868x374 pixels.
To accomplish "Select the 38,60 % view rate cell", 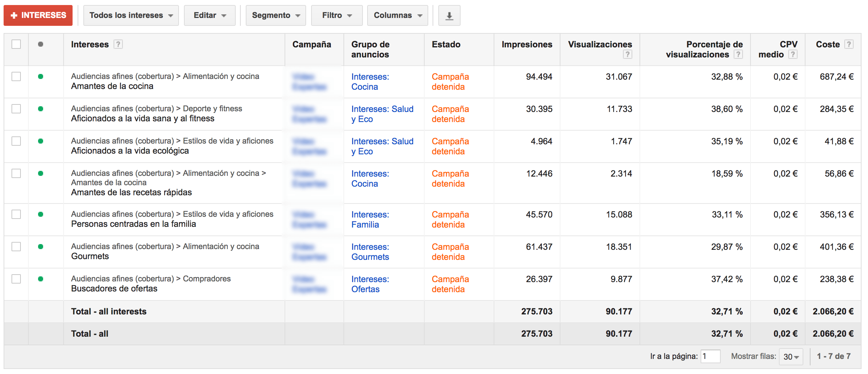I will [x=727, y=109].
